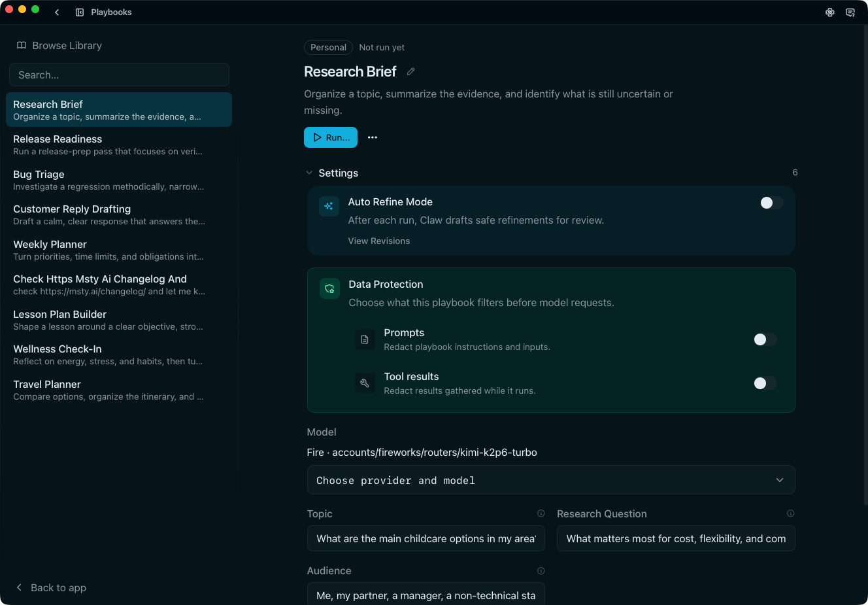Click the Tool results wrench icon
This screenshot has height=605, width=868.
(x=365, y=383)
